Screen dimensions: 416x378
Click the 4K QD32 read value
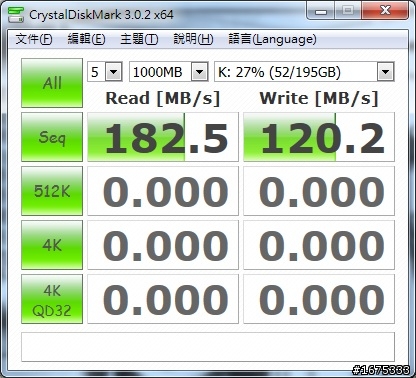click(x=163, y=299)
